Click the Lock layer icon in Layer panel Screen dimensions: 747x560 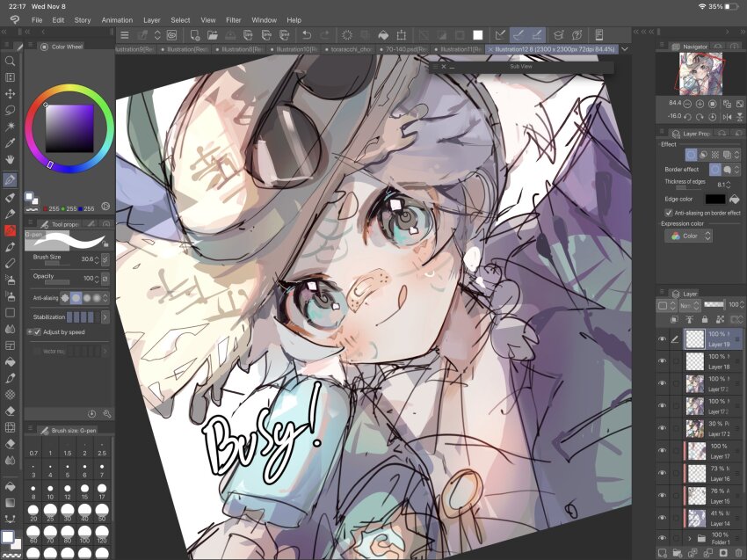coord(705,319)
